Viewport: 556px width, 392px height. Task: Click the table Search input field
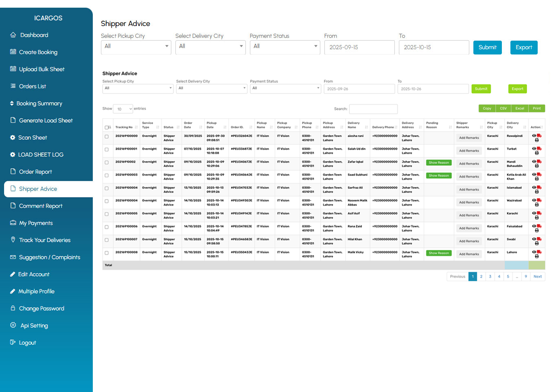point(373,109)
